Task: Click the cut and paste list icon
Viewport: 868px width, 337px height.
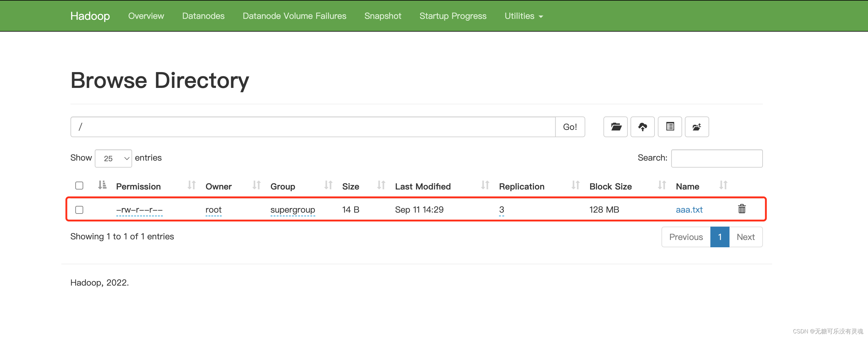Action: click(x=670, y=127)
